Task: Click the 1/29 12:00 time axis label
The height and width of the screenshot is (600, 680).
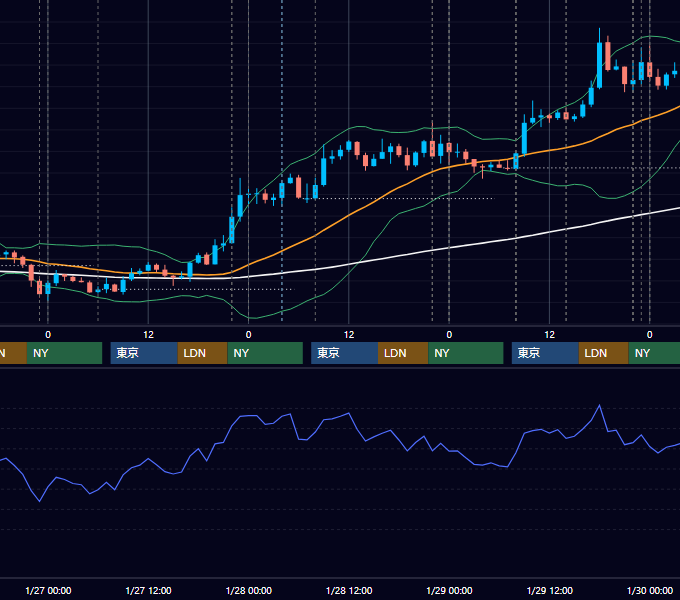Action: pyautogui.click(x=549, y=590)
